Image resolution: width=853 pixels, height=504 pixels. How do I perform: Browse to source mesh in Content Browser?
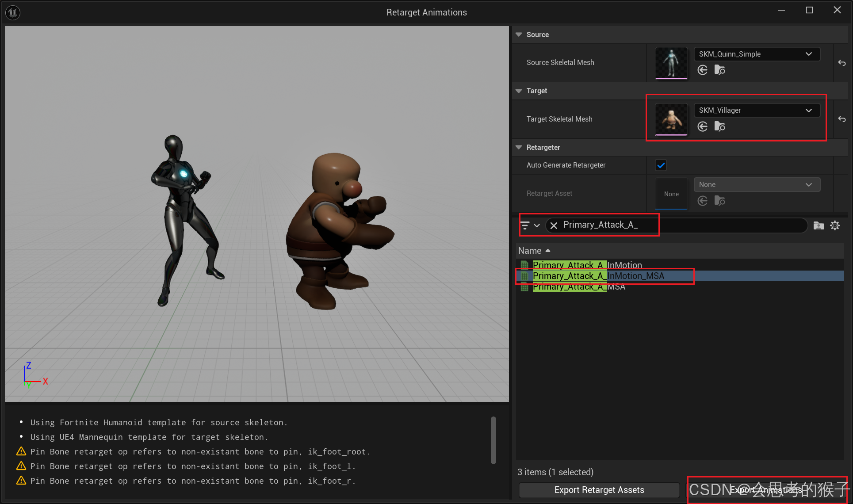719,70
